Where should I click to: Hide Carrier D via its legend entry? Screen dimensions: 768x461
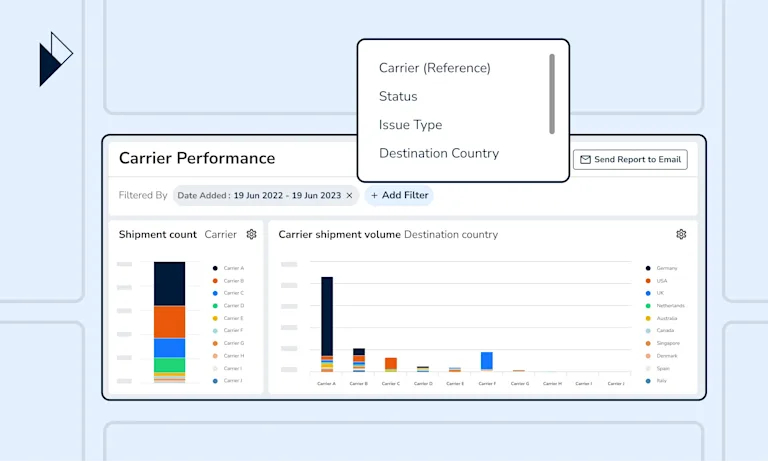point(228,306)
